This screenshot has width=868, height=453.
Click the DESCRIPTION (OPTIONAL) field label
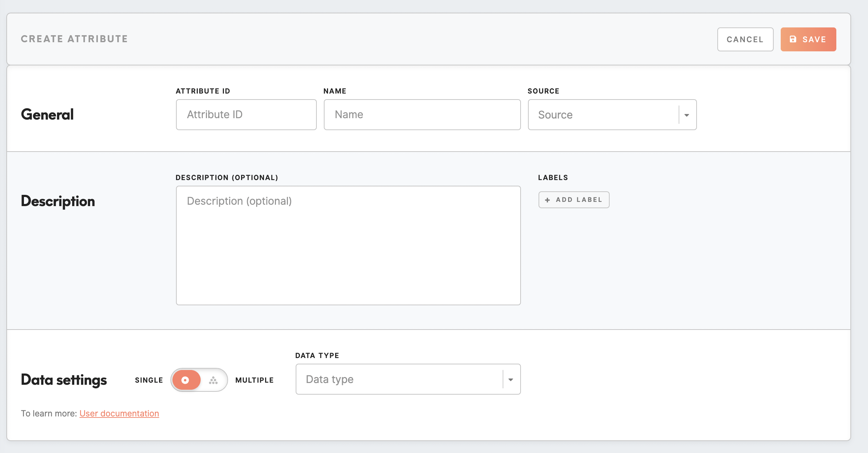[227, 178]
